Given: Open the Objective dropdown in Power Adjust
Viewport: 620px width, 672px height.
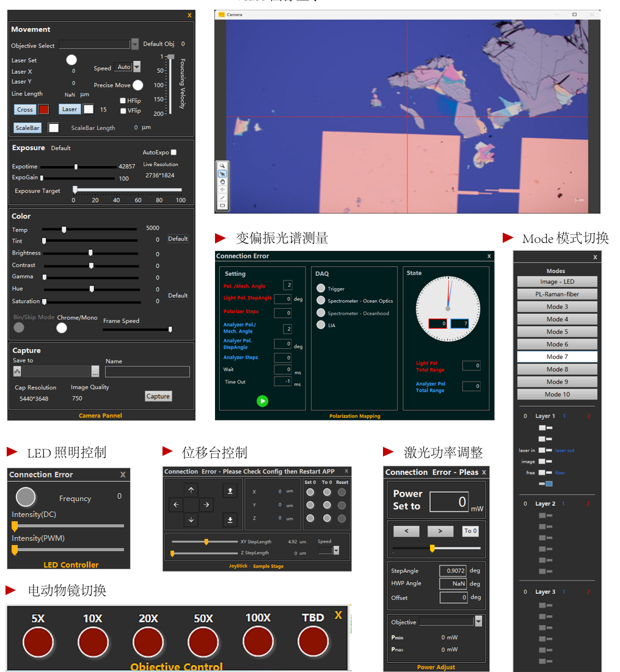Looking at the screenshot, I should (x=478, y=621).
